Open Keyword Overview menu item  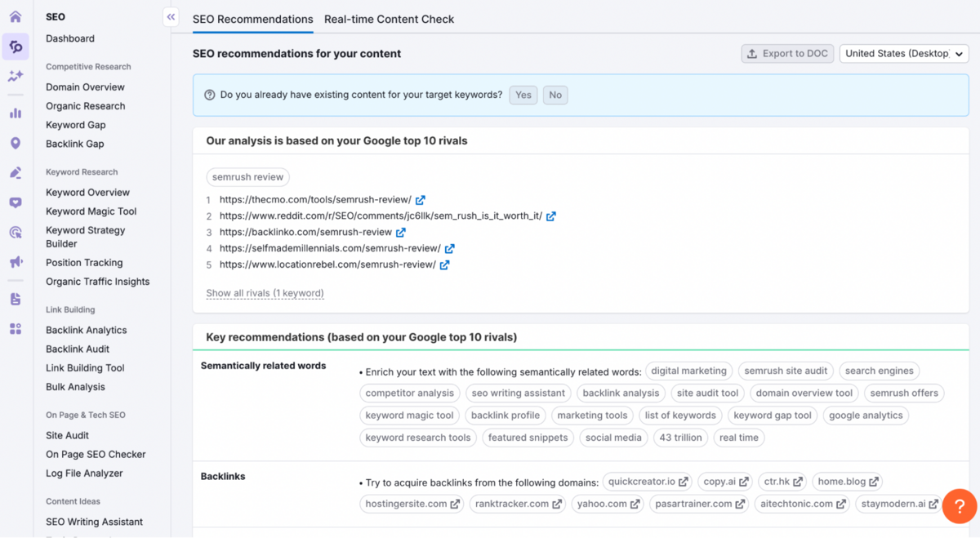(87, 193)
